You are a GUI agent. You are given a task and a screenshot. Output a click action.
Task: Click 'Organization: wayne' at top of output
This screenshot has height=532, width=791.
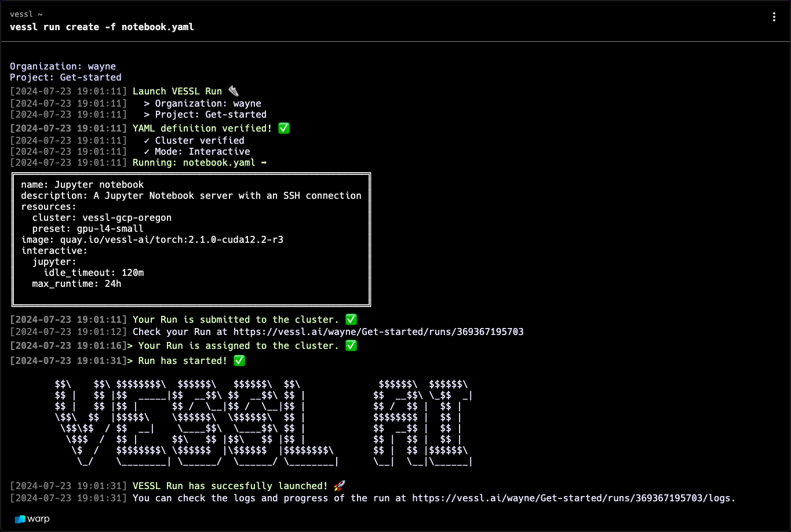point(63,66)
